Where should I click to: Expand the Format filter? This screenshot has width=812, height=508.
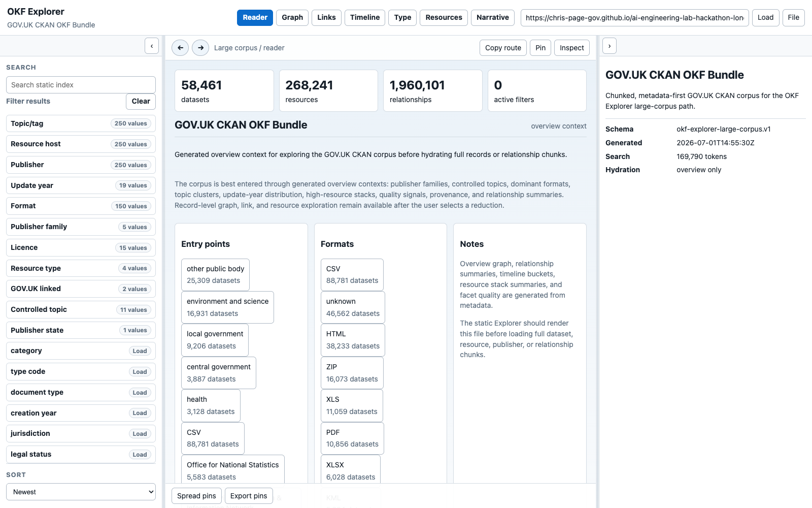[x=81, y=206]
